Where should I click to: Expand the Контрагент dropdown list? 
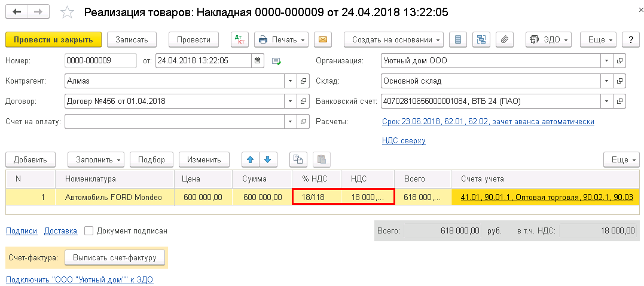coord(291,81)
